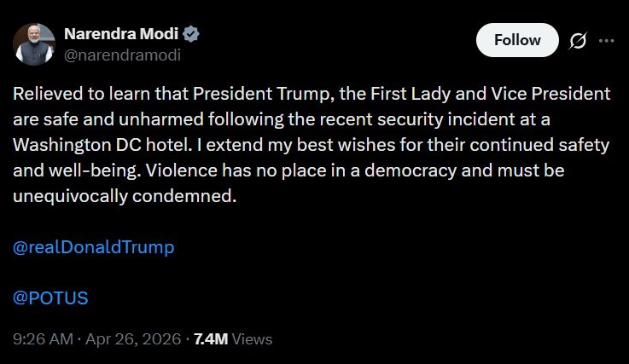The height and width of the screenshot is (364, 629).
Task: Open Narendra Modi's profile picture
Action: pyautogui.click(x=35, y=45)
